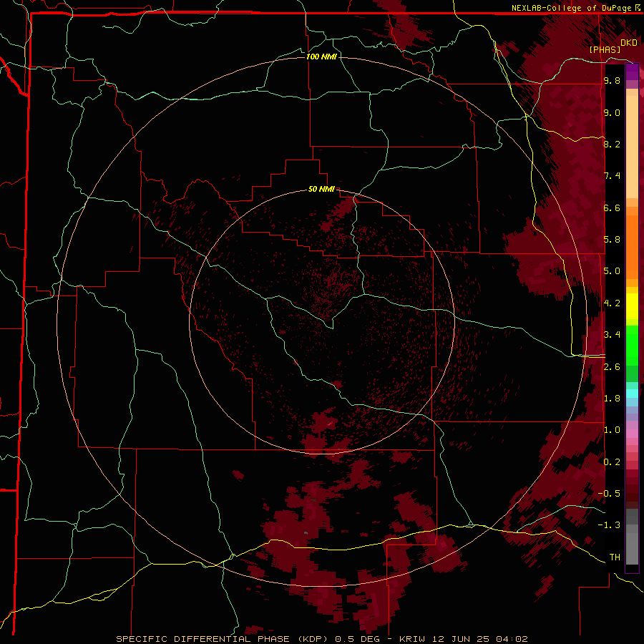The image size is (644, 644).
Task: Click the 6.6 scale value
Action: click(612, 208)
